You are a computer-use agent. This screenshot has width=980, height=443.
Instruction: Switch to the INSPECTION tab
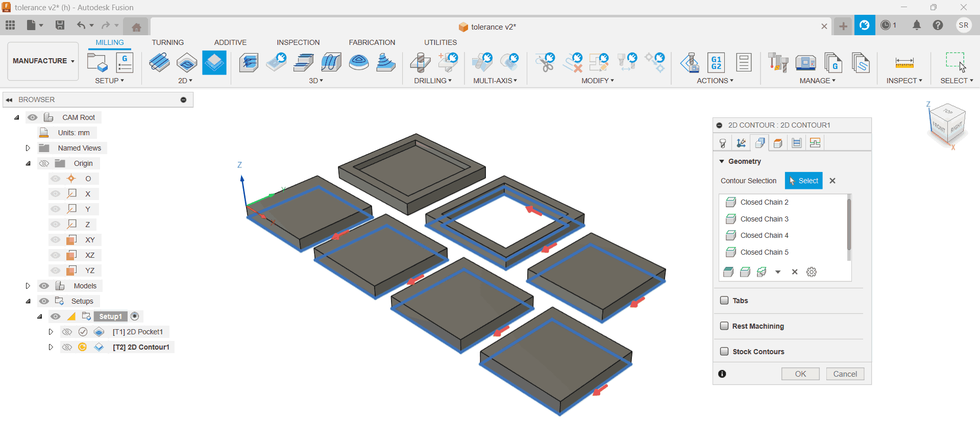click(298, 42)
